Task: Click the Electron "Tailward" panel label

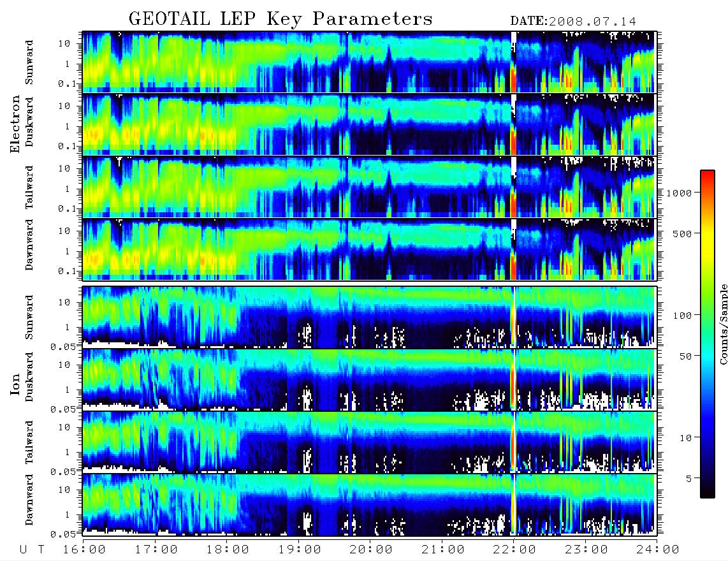Action: click(29, 187)
